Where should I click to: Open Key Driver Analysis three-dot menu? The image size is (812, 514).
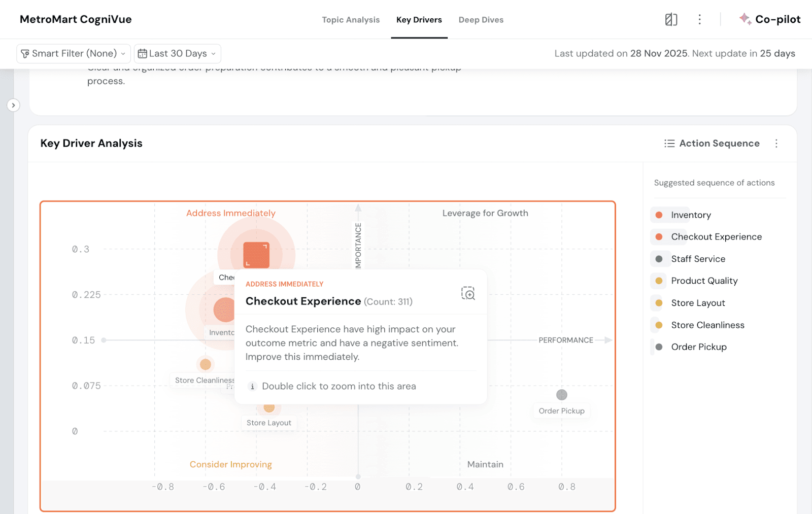(x=776, y=144)
